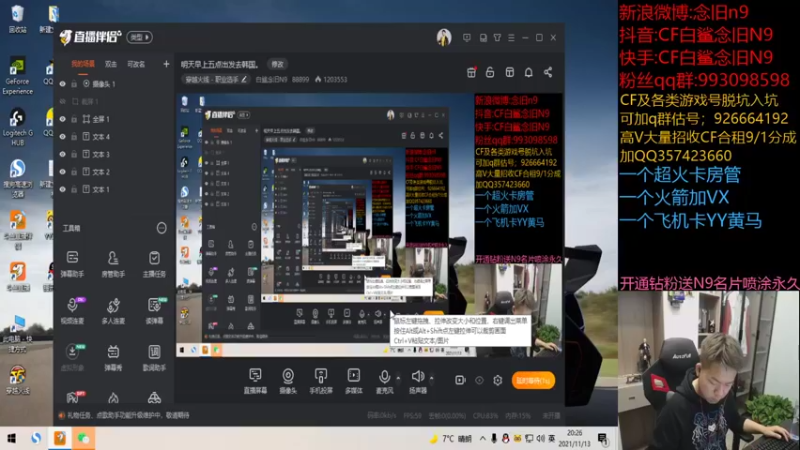Click taskbar volume icon
800x450 pixels.
pyautogui.click(x=540, y=438)
